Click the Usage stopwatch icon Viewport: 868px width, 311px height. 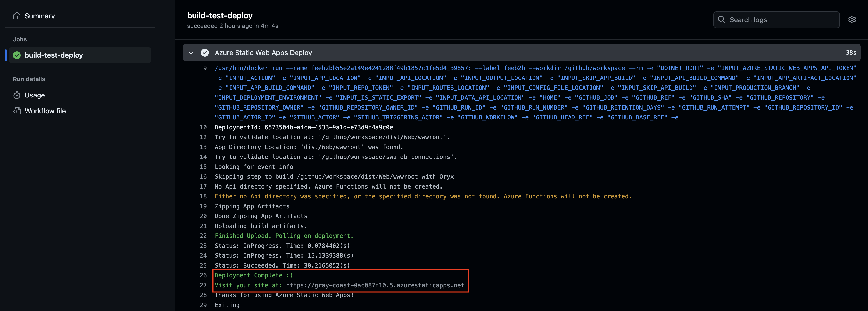click(17, 95)
